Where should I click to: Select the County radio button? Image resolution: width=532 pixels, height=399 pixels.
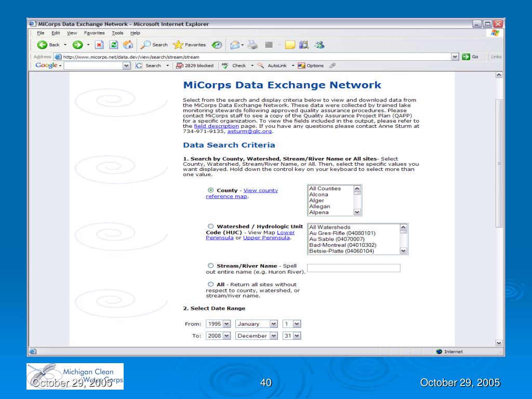(x=211, y=190)
